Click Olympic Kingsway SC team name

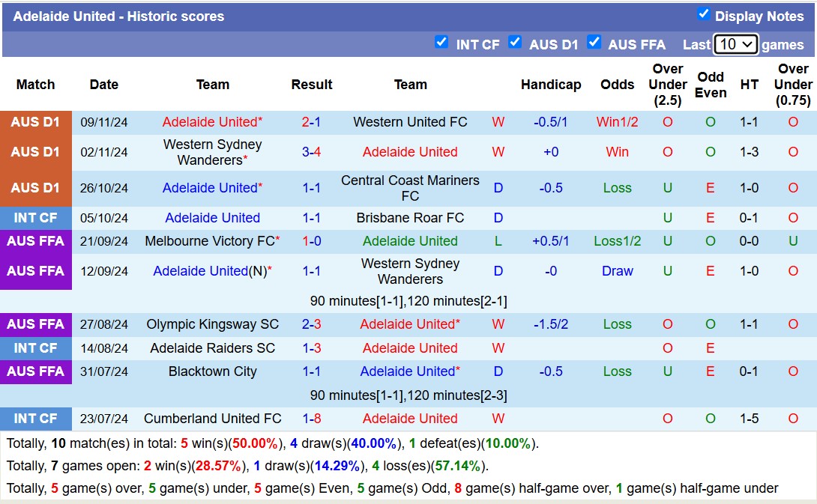coord(212,324)
